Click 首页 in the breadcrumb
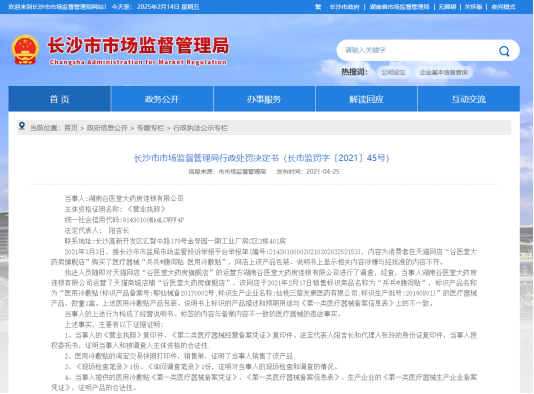The width and height of the screenshot is (534, 394). tap(71, 128)
